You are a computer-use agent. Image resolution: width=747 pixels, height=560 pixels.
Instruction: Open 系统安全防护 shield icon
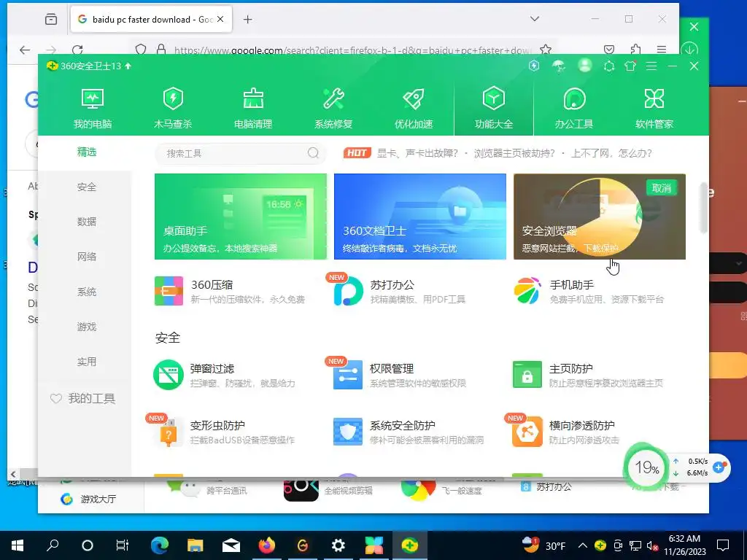click(x=348, y=432)
